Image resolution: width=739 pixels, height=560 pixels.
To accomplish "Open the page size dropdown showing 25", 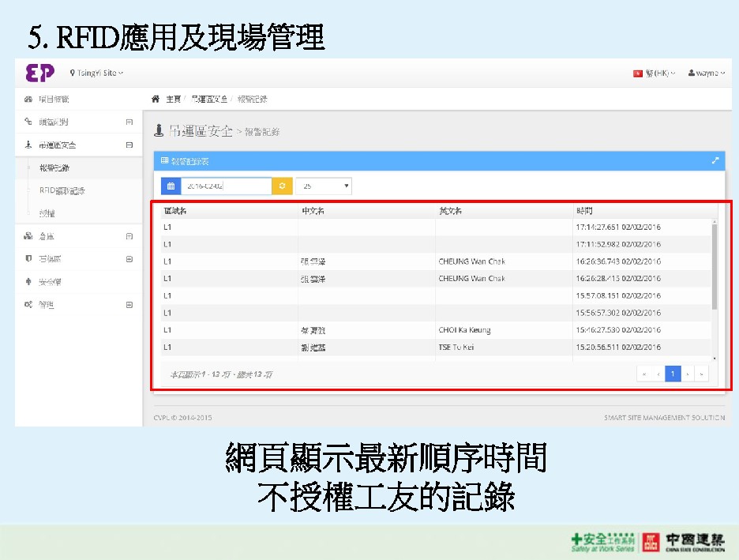I will click(324, 186).
